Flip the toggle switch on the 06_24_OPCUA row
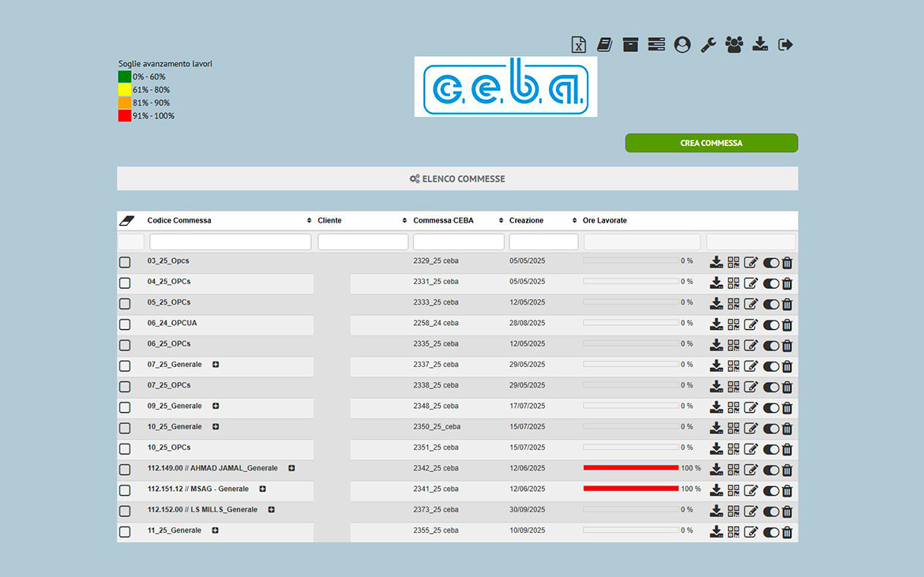 click(772, 324)
